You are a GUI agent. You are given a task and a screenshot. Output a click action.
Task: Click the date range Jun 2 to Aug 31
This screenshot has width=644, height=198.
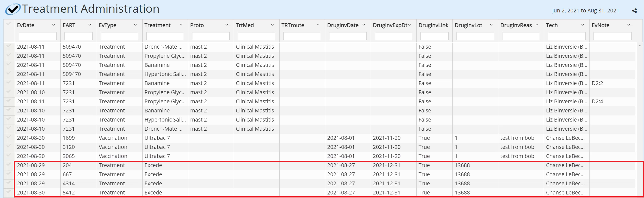coord(585,11)
